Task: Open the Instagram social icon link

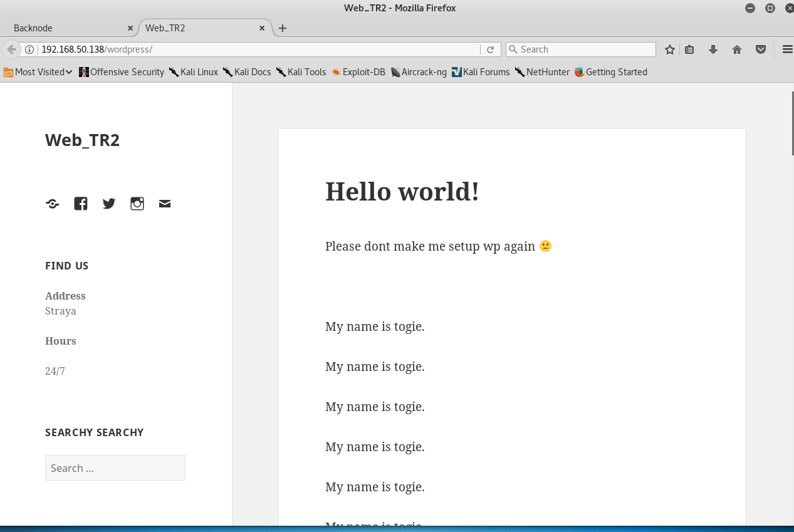Action: coord(137,204)
